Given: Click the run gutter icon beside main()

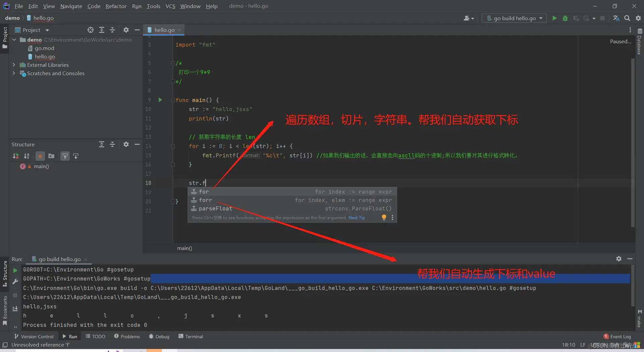Looking at the screenshot, I should (x=160, y=100).
